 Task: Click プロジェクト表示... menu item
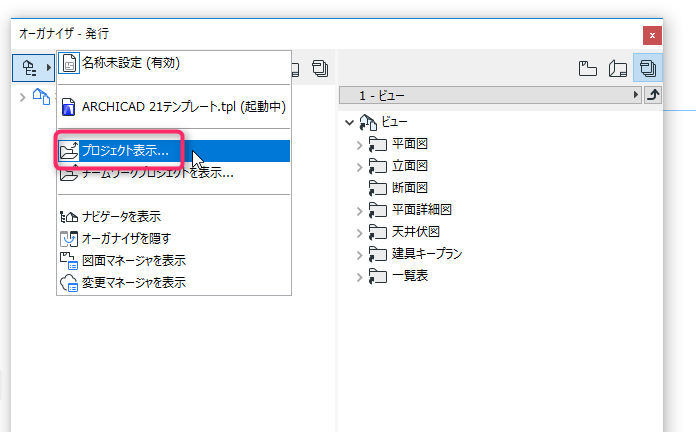tap(174, 151)
